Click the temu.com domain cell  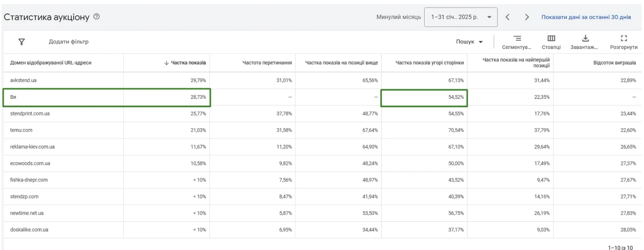(21, 130)
